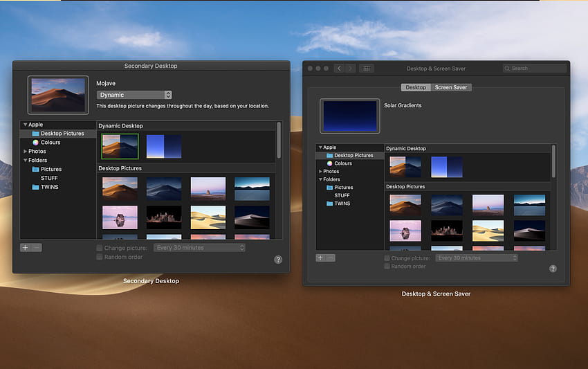
Task: Select STUFF in Desktop & Screen Saver sidebar
Action: coord(342,195)
